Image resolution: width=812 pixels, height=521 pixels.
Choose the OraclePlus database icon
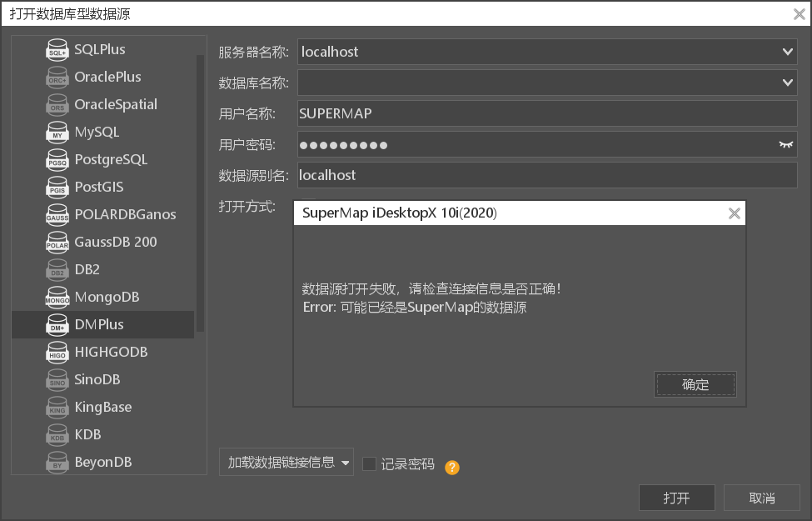[57, 78]
